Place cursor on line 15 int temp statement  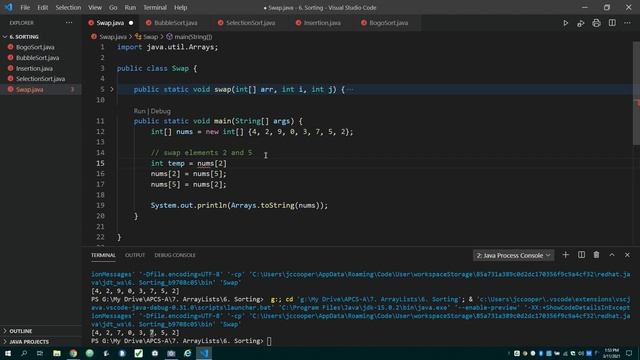[189, 163]
